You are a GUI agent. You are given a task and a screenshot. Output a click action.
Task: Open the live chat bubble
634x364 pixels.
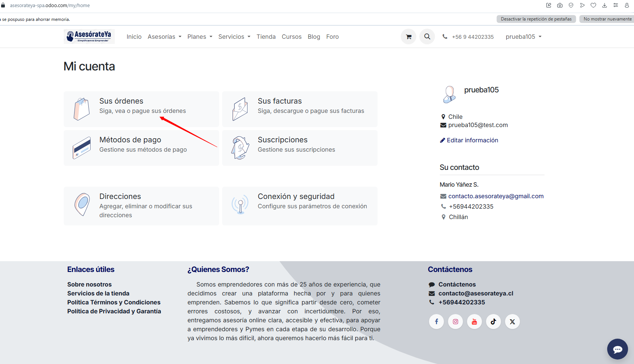[617, 349]
